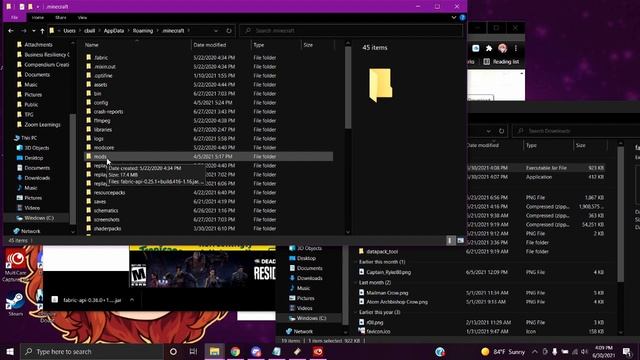
Task: Open Chrome Extensions puzzle icon
Action: tap(489, 48)
